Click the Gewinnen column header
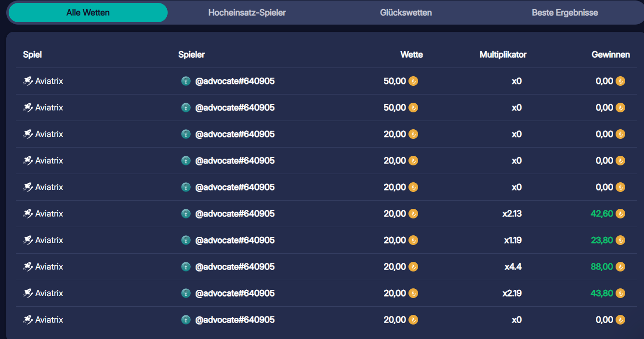The image size is (644, 339). pos(611,54)
